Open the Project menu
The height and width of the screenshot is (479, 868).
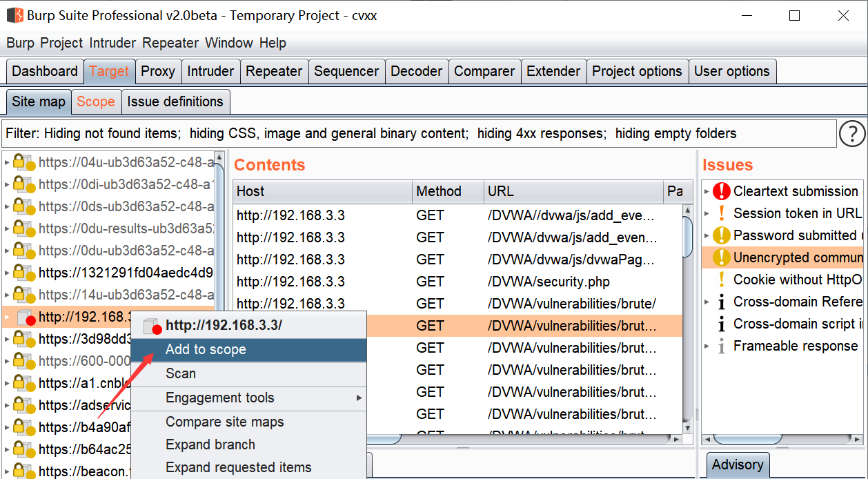pos(61,43)
